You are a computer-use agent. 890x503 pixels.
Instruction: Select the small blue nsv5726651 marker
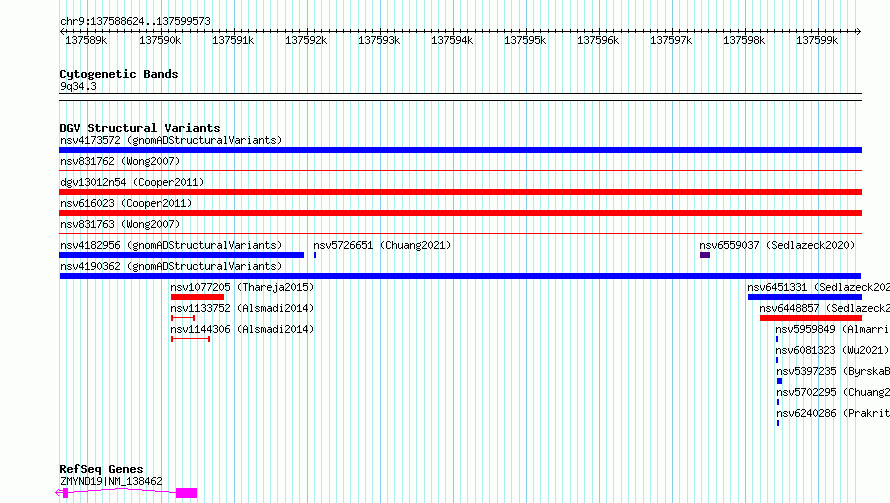(315, 255)
